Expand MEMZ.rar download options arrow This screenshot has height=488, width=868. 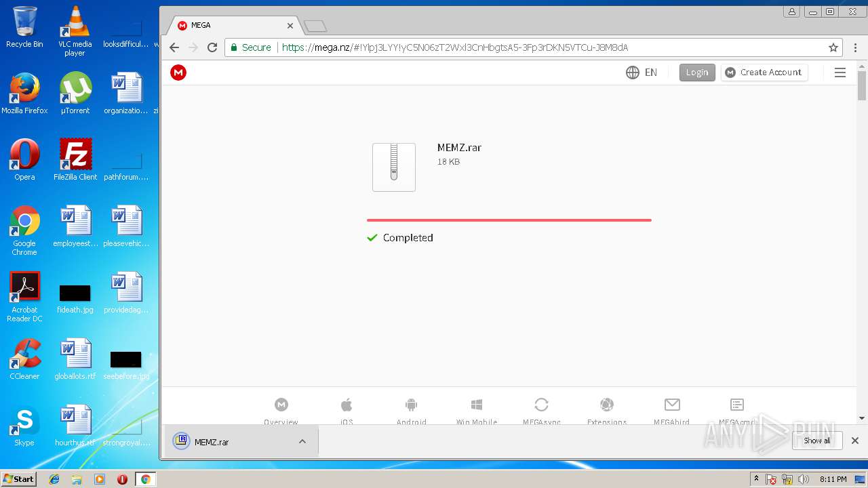pos(302,442)
